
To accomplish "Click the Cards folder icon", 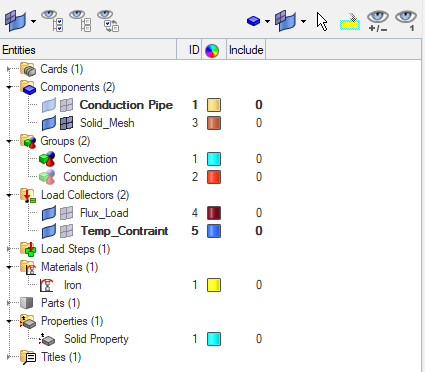I will tap(28, 69).
